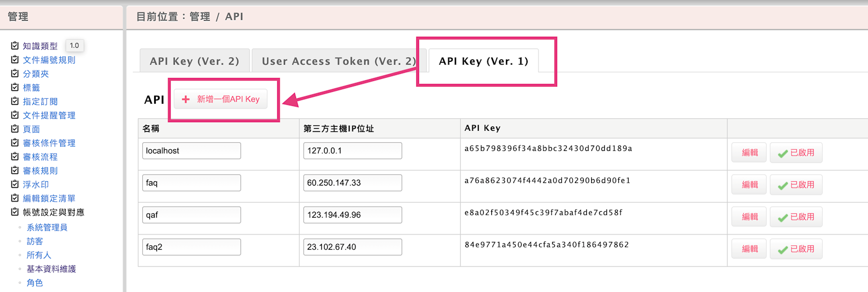Click the checklist icon beside 知識類型
This screenshot has height=292, width=868.
[x=15, y=46]
